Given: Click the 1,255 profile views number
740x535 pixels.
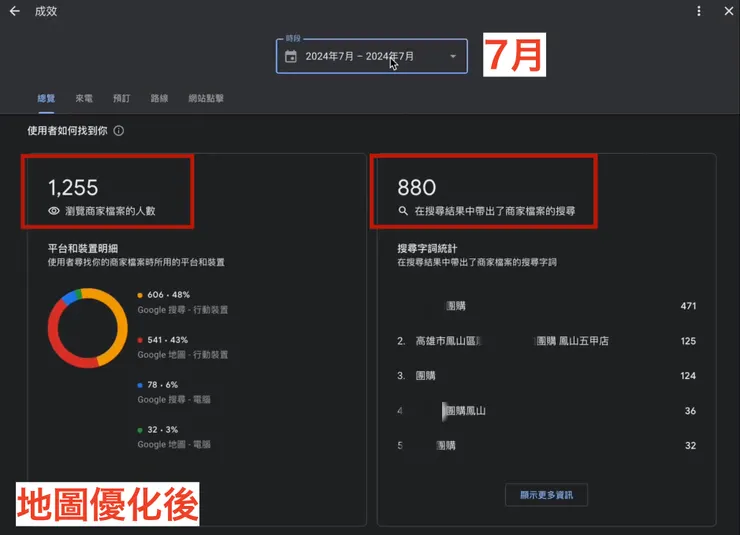Looking at the screenshot, I should point(73,188).
